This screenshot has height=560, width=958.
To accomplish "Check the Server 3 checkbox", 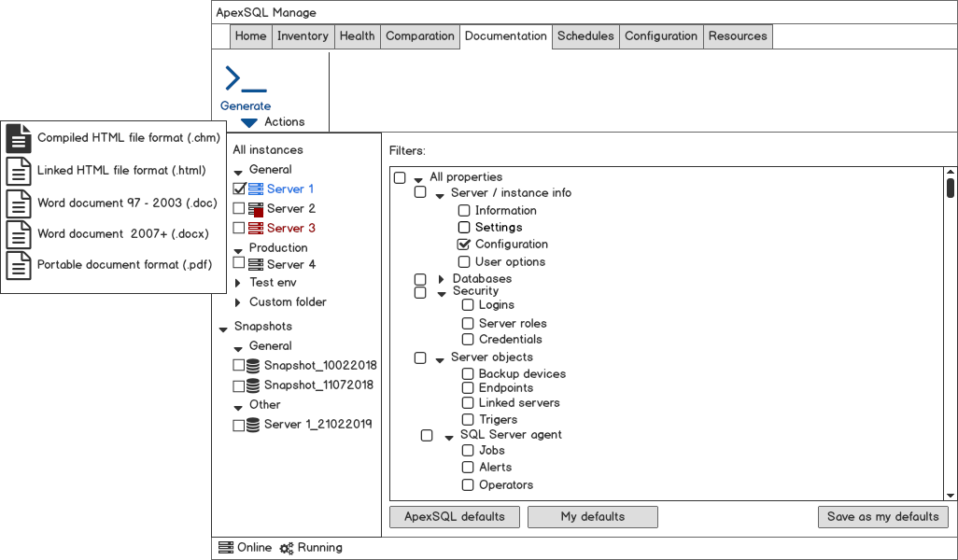I will point(239,228).
